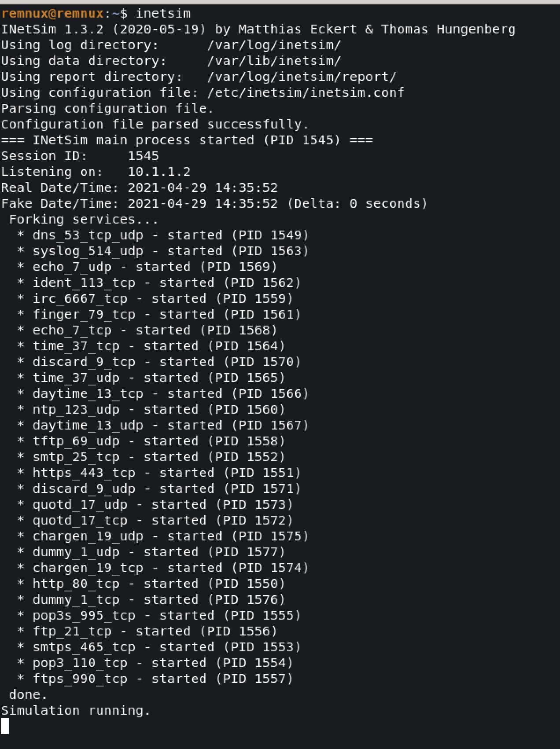This screenshot has height=749, width=560.
Task: Click the dns_53_tcp_udp service line
Action: 88,235
